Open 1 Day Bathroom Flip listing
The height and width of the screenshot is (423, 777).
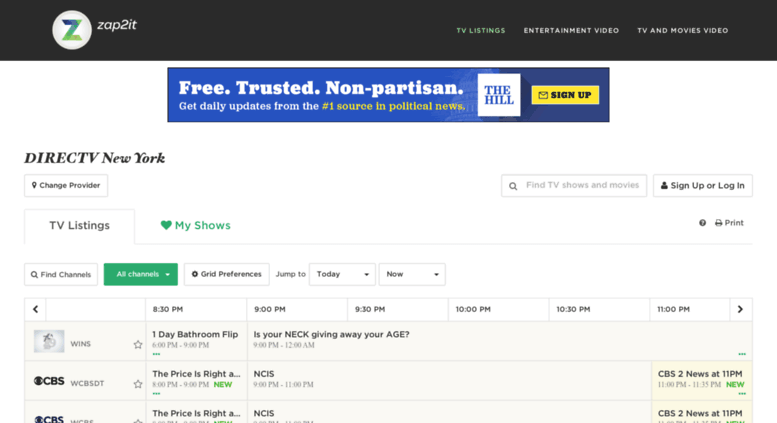click(x=196, y=341)
